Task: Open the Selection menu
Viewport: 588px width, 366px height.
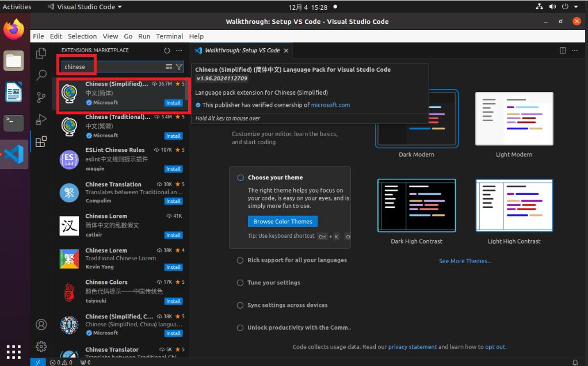Action: click(82, 36)
